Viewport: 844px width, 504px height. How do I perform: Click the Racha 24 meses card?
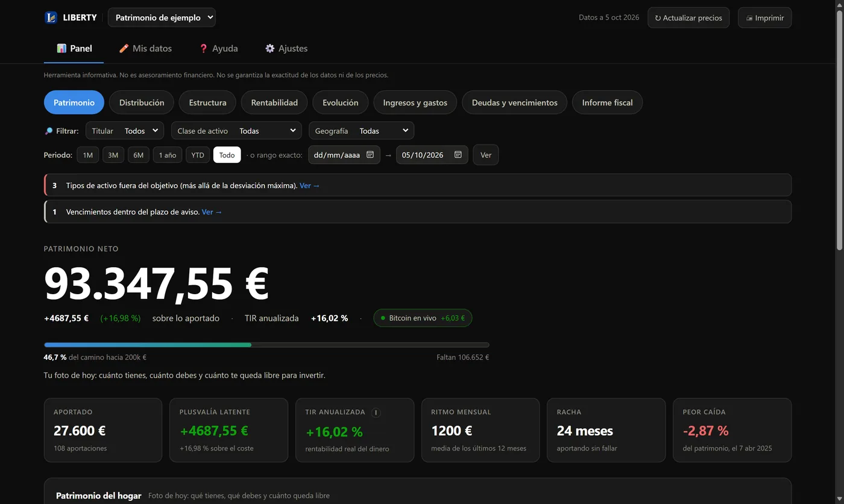coord(606,430)
